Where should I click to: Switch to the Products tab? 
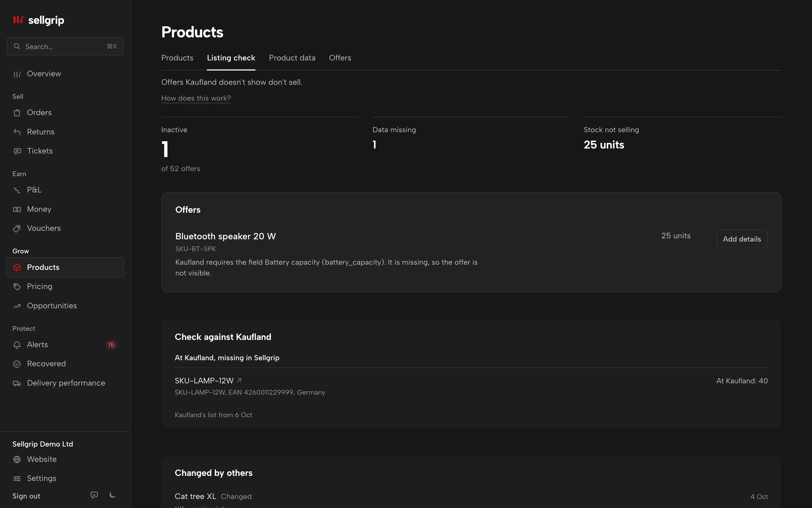[177, 58]
